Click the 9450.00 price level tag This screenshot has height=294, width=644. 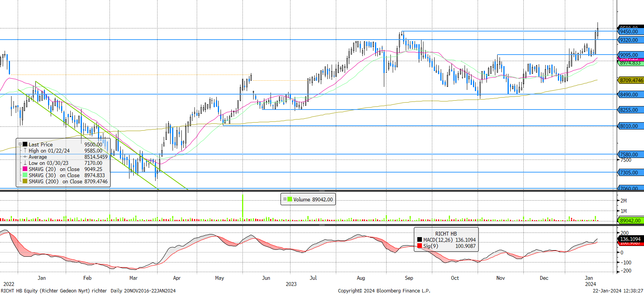click(631, 32)
